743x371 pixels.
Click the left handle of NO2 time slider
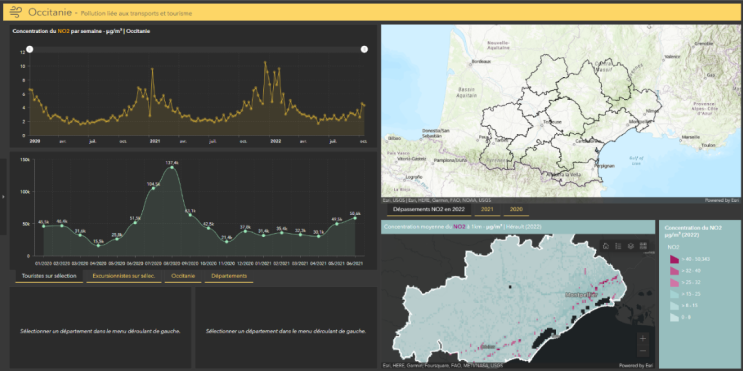(x=29, y=49)
